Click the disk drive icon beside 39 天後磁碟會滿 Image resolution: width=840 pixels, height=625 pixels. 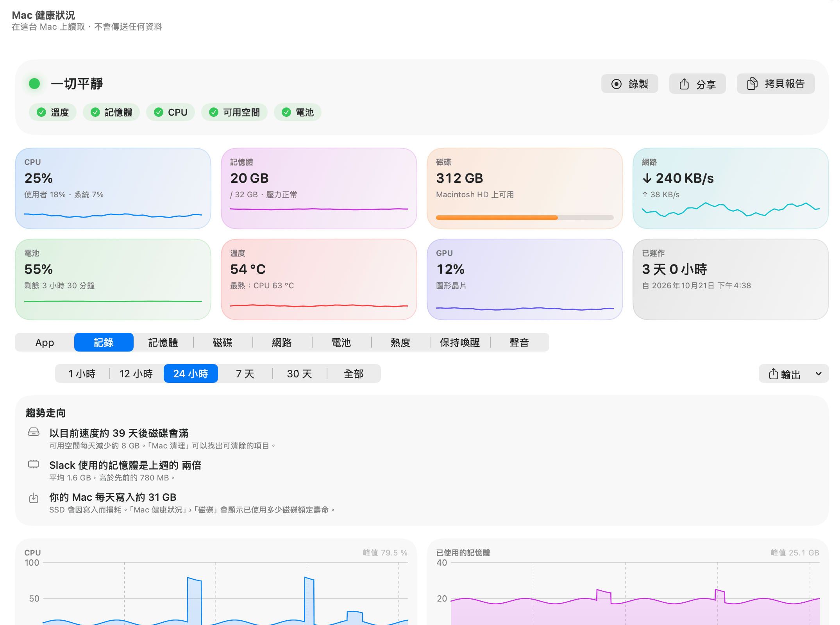pos(34,432)
